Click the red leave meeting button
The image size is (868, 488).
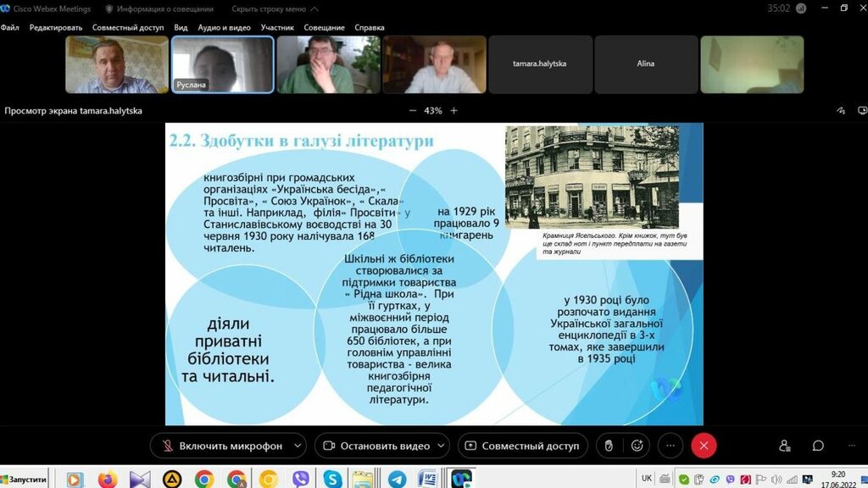tap(703, 446)
